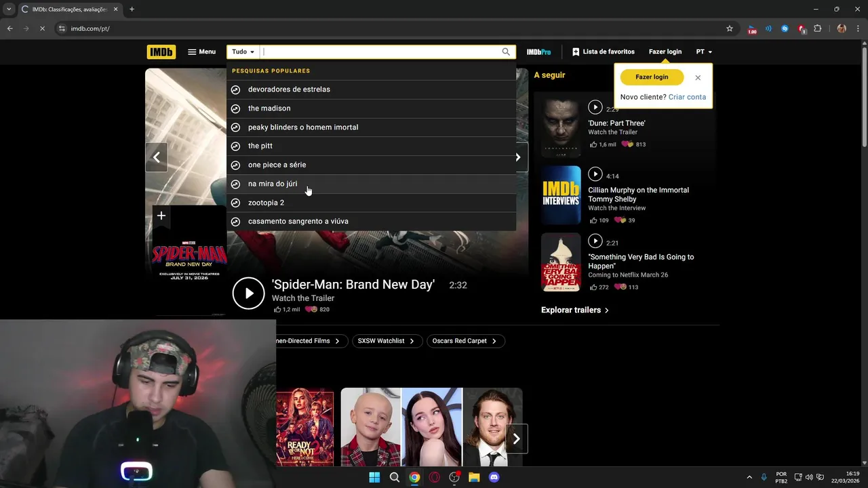Click the IMDb logo
The height and width of the screenshot is (488, 868).
click(x=161, y=52)
